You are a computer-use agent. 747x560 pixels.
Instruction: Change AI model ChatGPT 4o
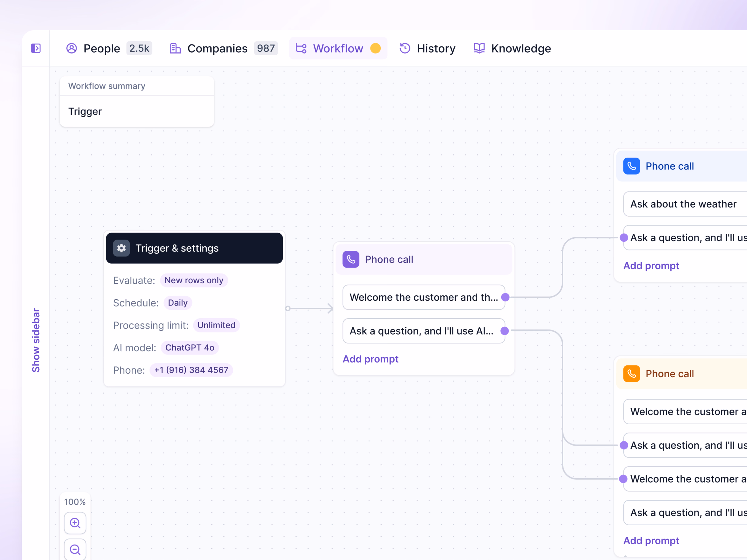tap(190, 348)
